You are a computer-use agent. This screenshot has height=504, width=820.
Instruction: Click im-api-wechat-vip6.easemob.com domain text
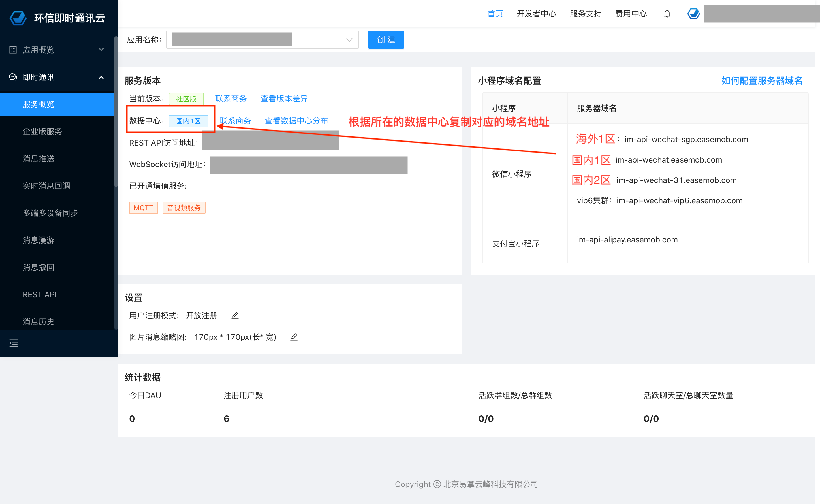click(x=680, y=200)
